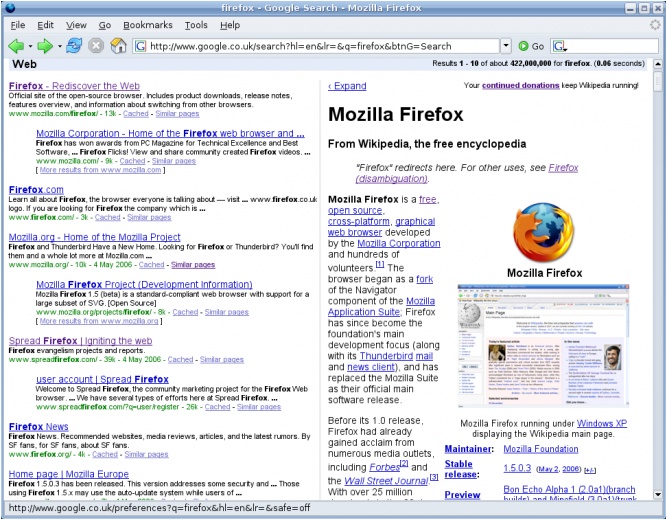
Task: Open the Forward history dropdown arrow
Action: point(58,46)
